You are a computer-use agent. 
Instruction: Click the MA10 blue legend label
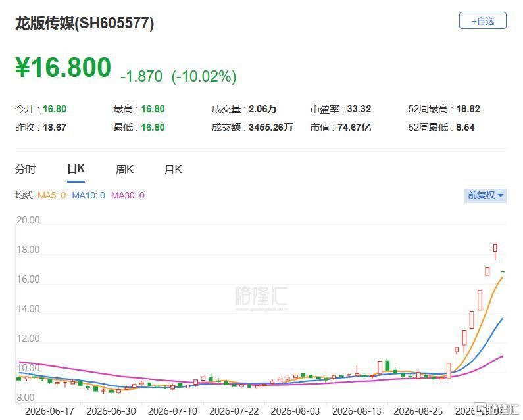click(x=88, y=195)
